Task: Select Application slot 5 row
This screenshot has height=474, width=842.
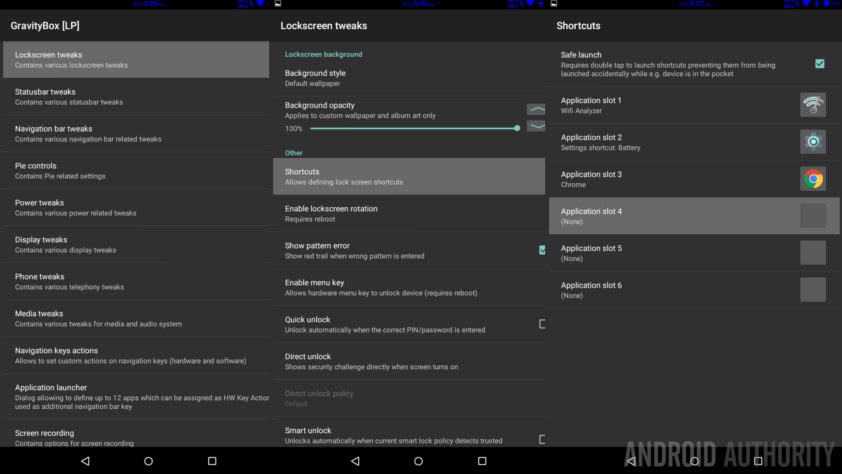Action: tap(695, 253)
